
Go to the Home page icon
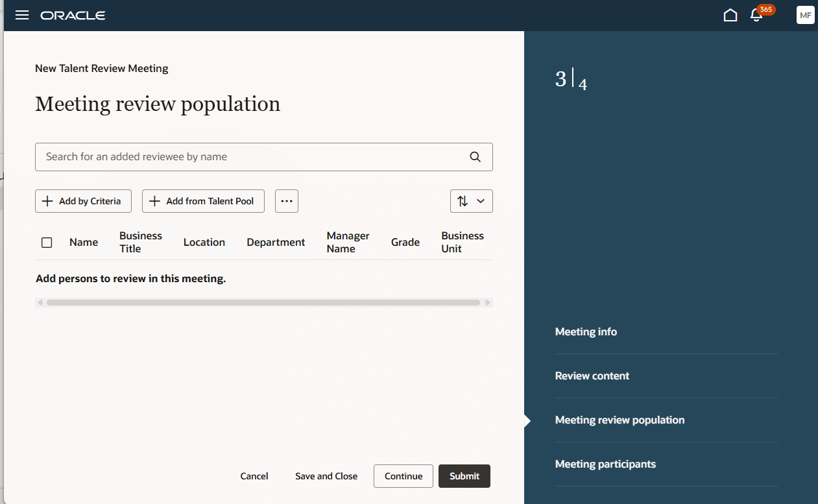click(x=730, y=15)
